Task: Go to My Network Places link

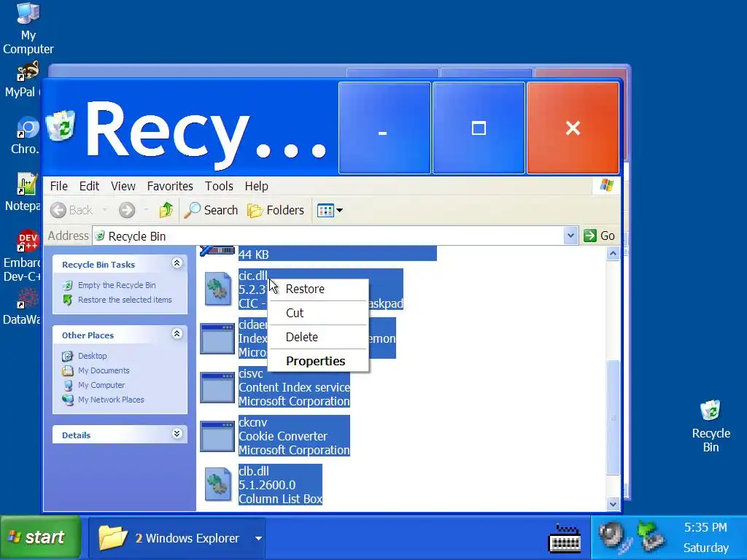Action: [111, 400]
